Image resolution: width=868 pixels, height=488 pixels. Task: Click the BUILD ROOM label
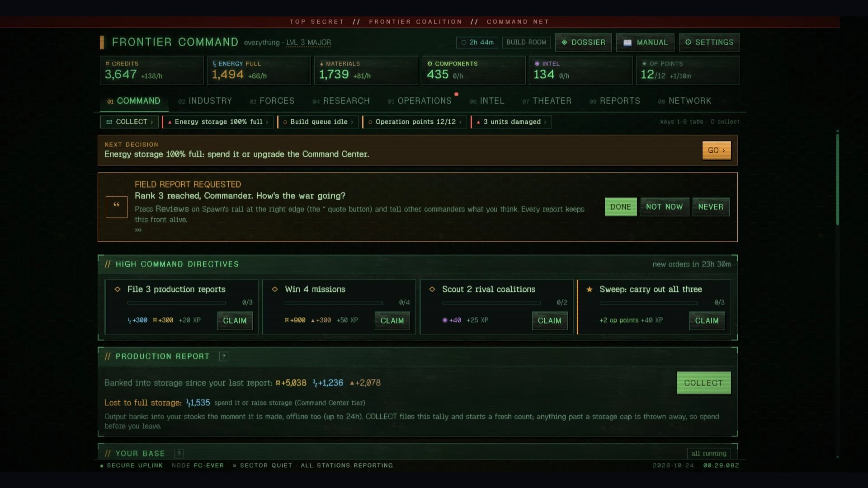point(526,42)
